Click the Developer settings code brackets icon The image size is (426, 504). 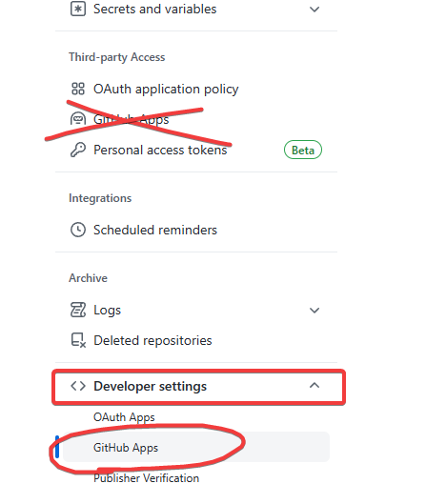point(78,386)
